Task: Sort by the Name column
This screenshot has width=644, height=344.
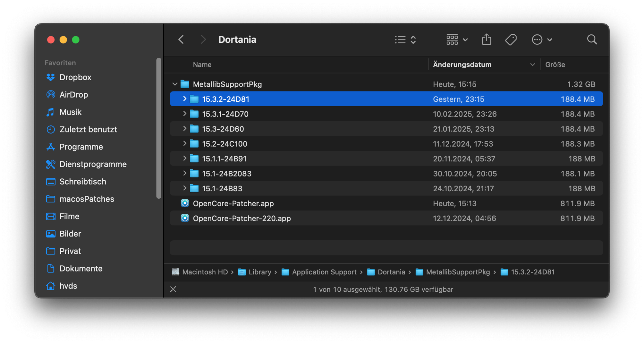Action: (202, 65)
